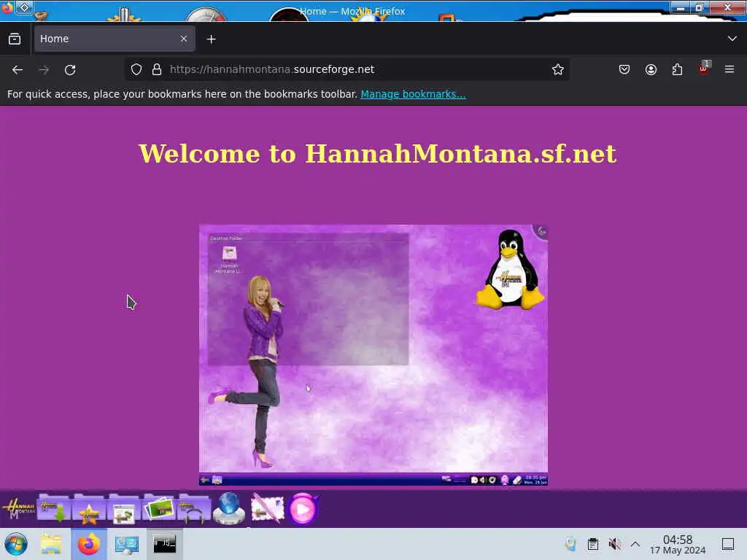Expand the list all tabs chevron

(x=732, y=39)
